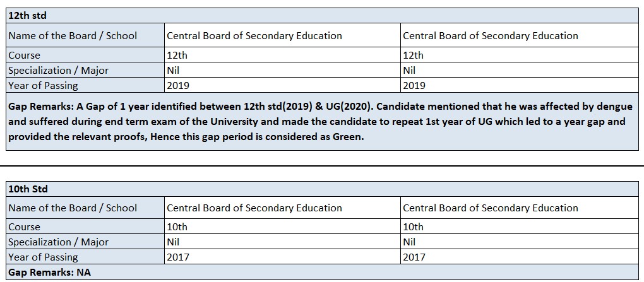Click the middle-column "2019" year value
Screen dimensions: 644x282
[x=178, y=86]
